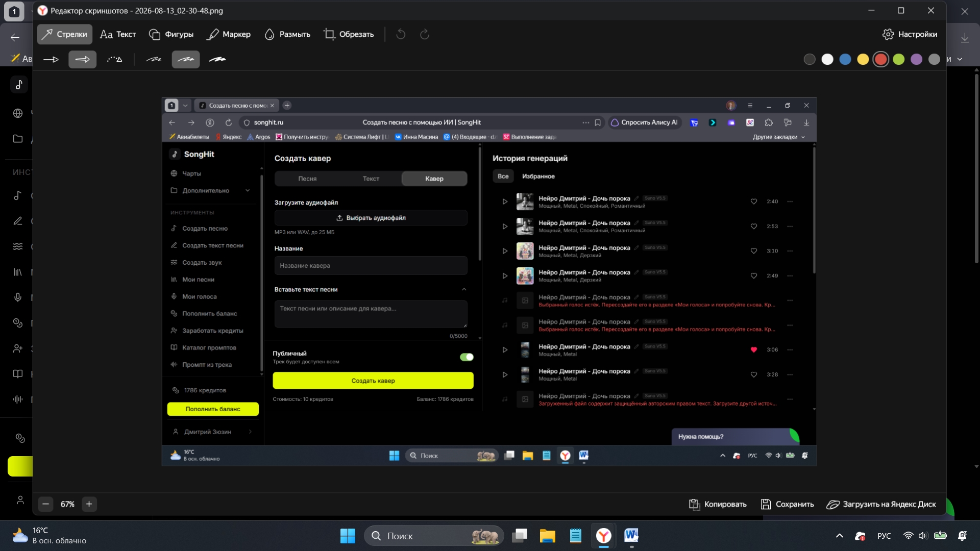This screenshot has width=980, height=551.
Task: Click the editor window title with the file name
Action: [136, 10]
